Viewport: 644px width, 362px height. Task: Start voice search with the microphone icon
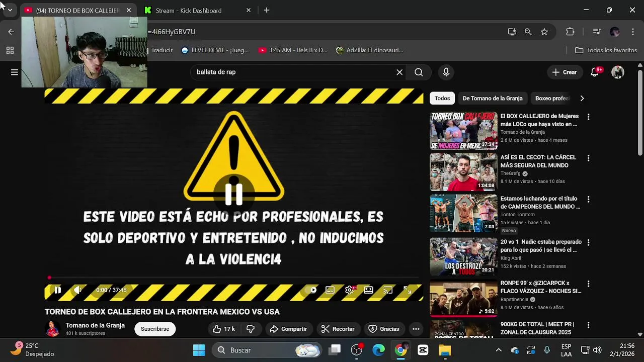point(446,72)
